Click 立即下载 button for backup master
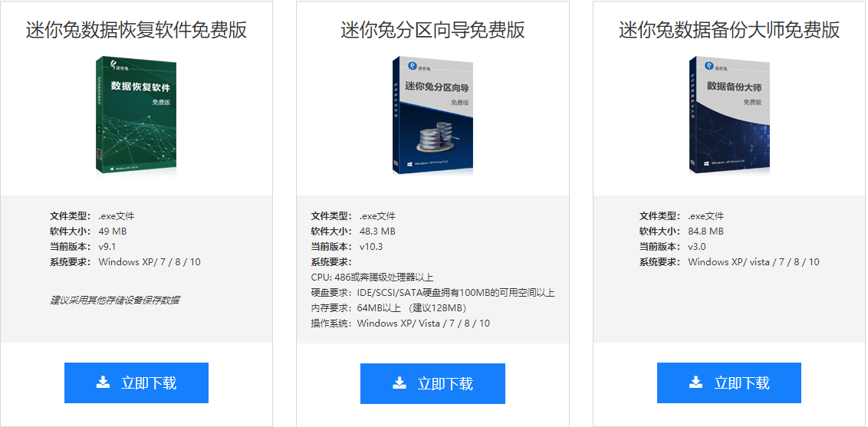The image size is (868, 427). click(x=729, y=383)
